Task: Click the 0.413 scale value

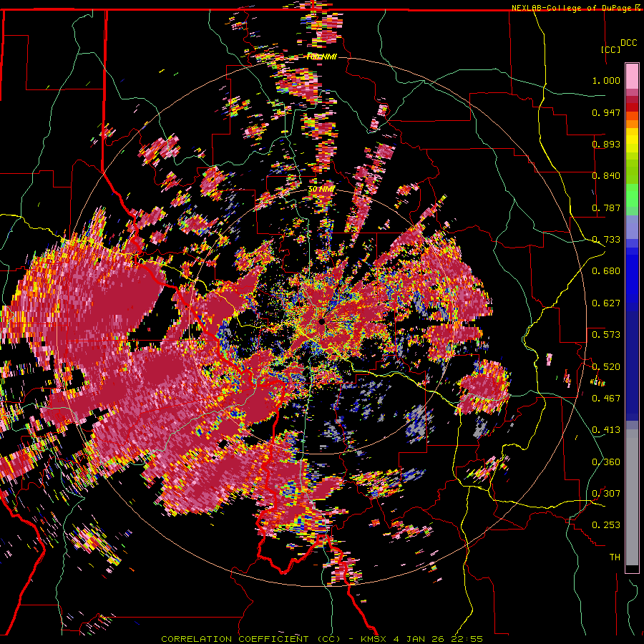Action: click(606, 430)
